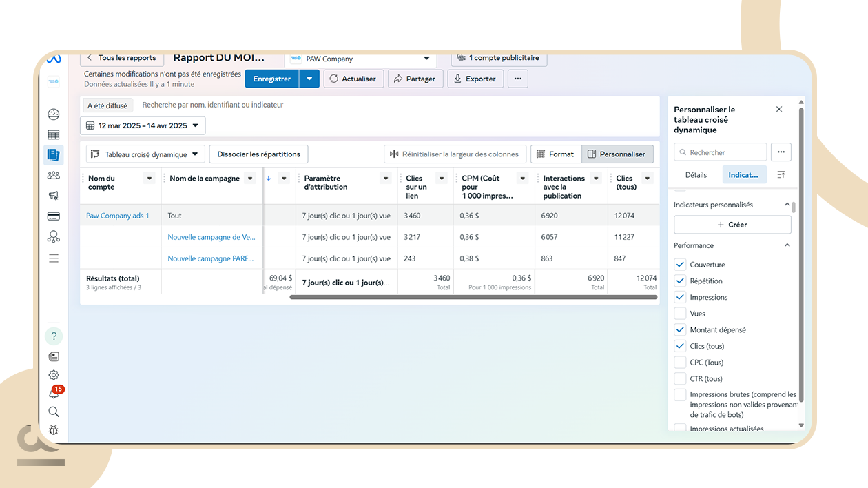The height and width of the screenshot is (488, 868).
Task: Collapse the Indicateurs personnalisés section
Action: (x=787, y=205)
